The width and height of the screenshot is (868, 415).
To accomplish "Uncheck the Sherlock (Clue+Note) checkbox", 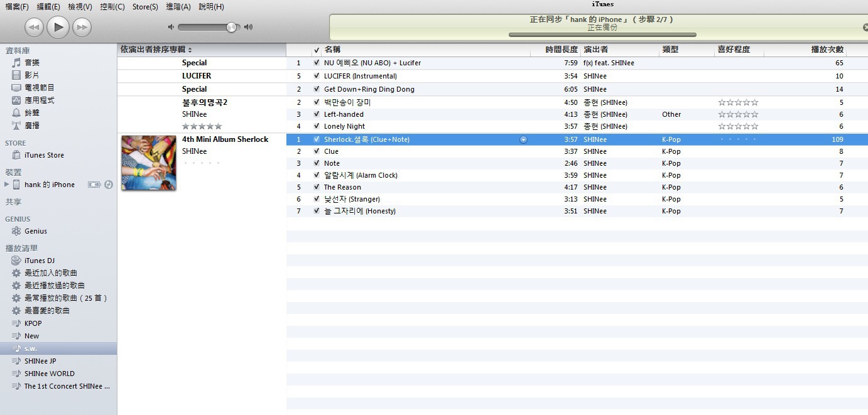I will (x=317, y=139).
